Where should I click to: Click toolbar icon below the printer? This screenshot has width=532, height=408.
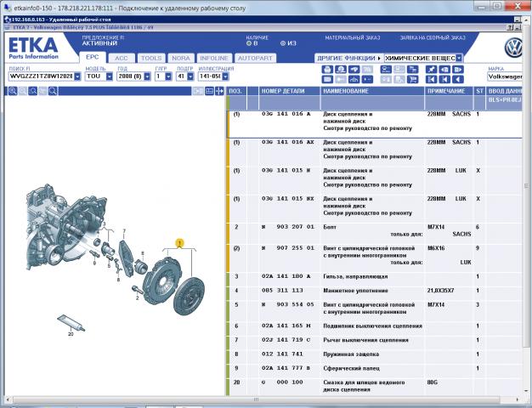pos(326,79)
